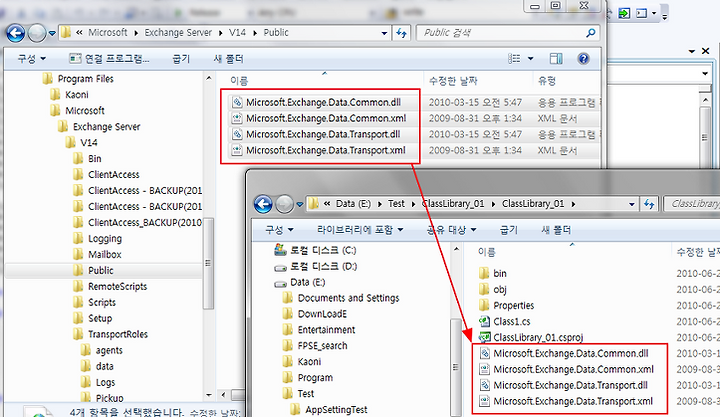Image resolution: width=720 pixels, height=417 pixels.
Task: Select ClassLibrary_01.csproj file
Action: 531,337
